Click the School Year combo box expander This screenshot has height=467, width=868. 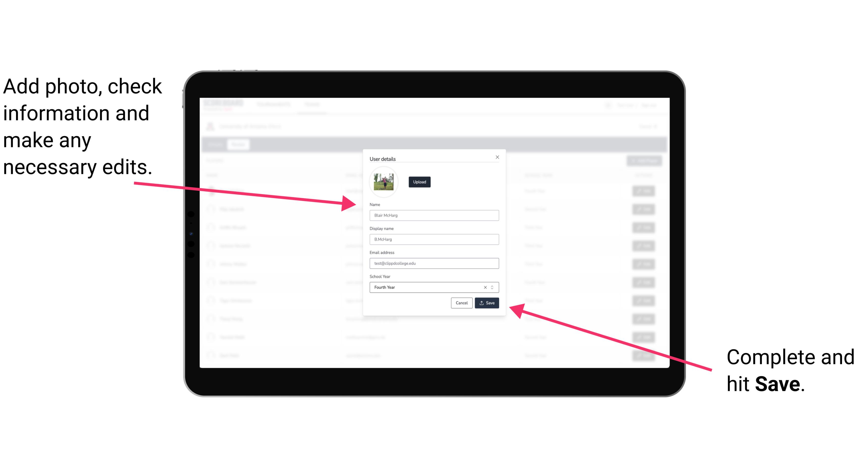[x=494, y=287]
